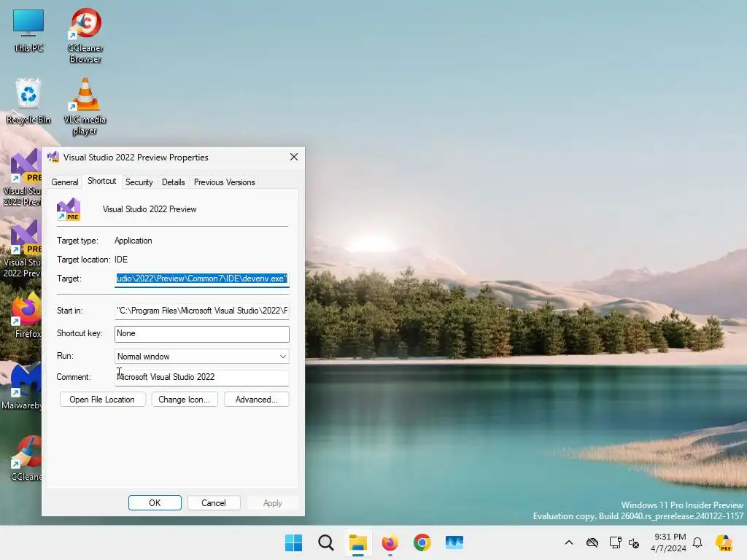Open the clock and calendar flyout
The image size is (747, 560).
pos(668,542)
